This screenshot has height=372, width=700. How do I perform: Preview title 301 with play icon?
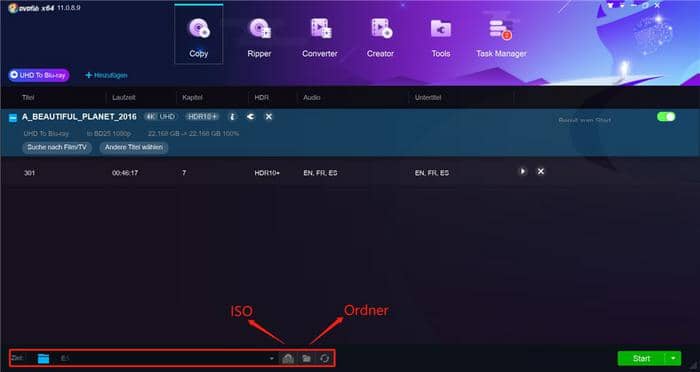click(x=522, y=171)
